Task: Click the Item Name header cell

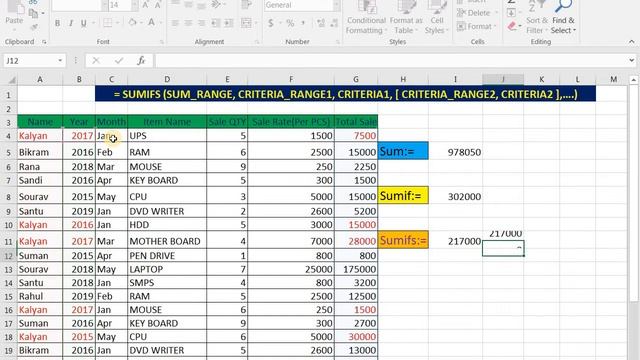Action: (167, 122)
